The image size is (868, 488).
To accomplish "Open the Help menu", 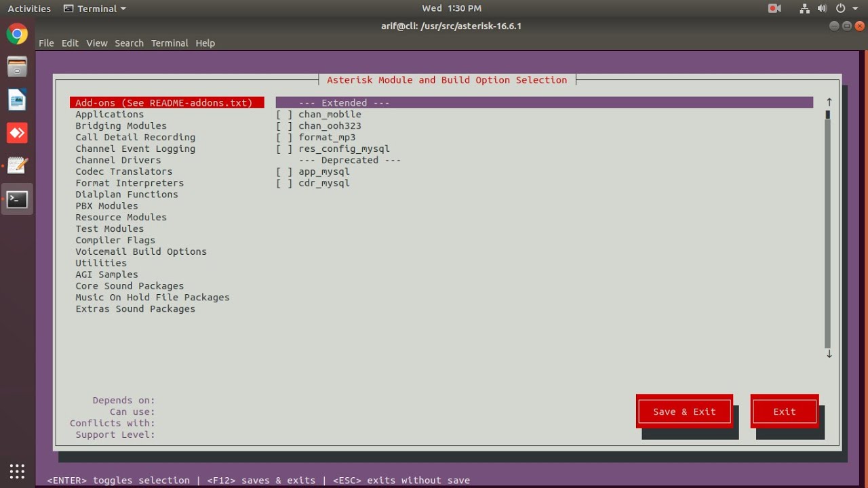I will [x=205, y=43].
